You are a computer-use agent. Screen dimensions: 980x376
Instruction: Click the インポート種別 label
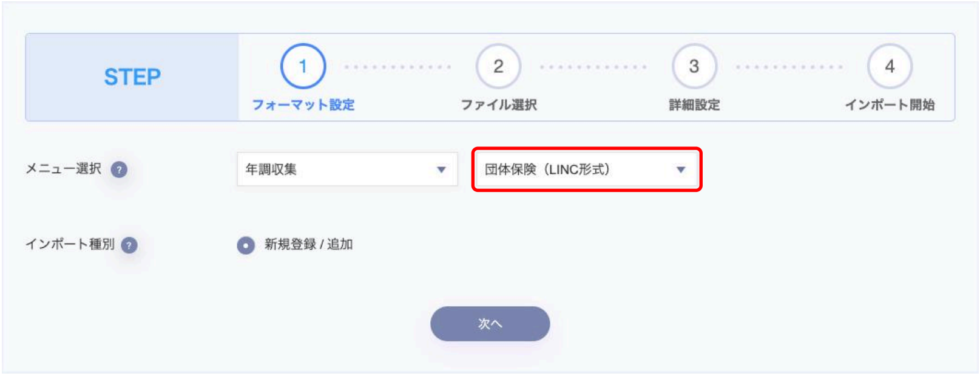pos(70,244)
